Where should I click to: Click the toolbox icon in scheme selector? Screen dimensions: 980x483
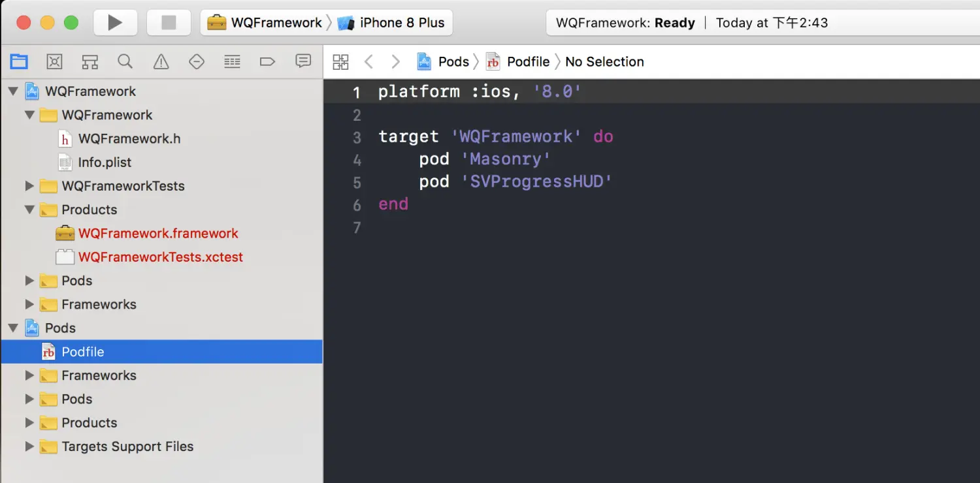[216, 23]
